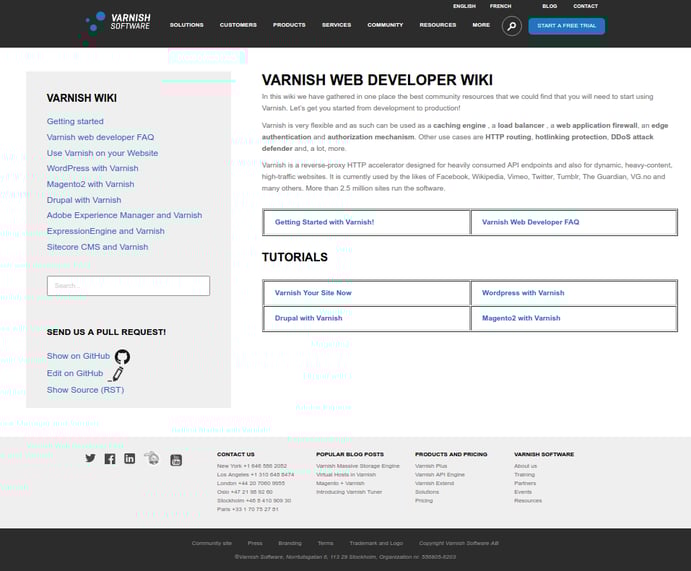The width and height of the screenshot is (691, 571).
Task: Open the Twitter icon in footer
Action: point(90,458)
